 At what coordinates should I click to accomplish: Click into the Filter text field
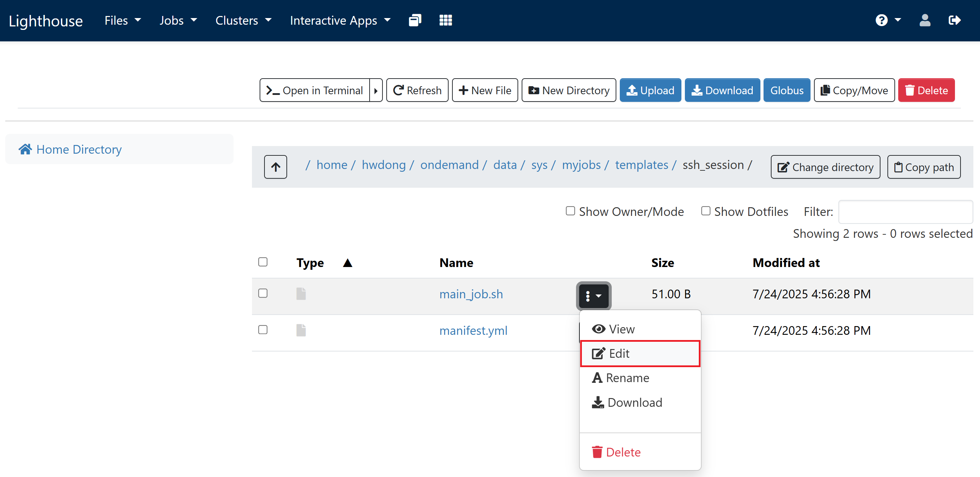pyautogui.click(x=905, y=212)
